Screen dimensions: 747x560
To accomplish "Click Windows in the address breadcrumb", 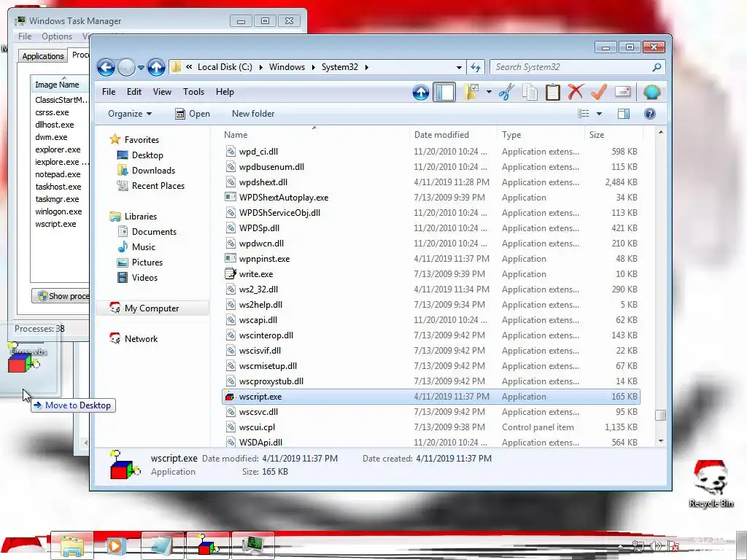I will (x=287, y=67).
